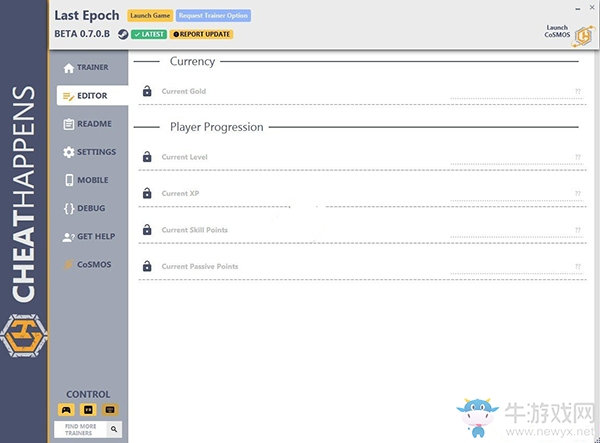
Task: Click the BETA 0.7.0.B version text
Action: pos(82,34)
